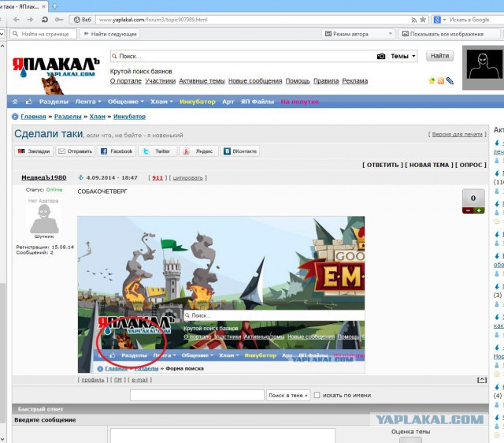The image size is (504, 443).
Task: Click НОВАЯ ТЕМА link
Action: pos(428,165)
